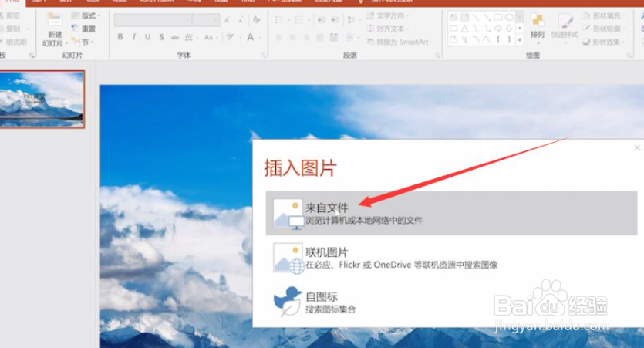
Task: Click the Convert to SmartArt command
Action: click(x=400, y=42)
